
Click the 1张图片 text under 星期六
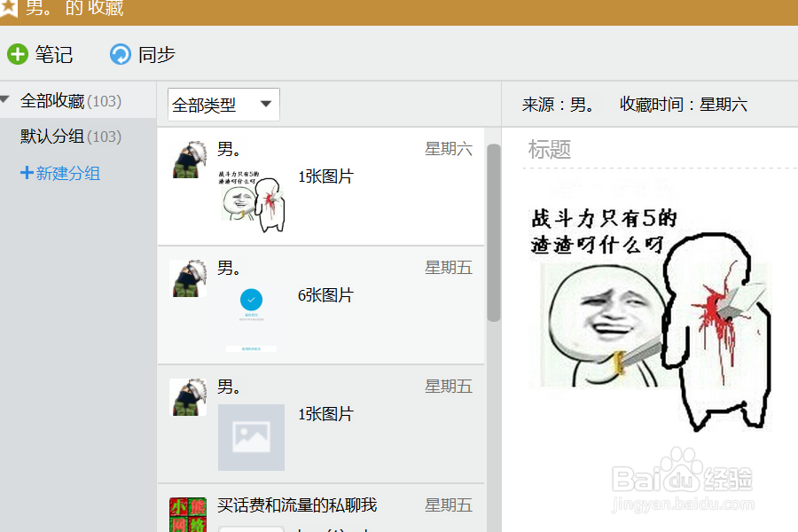point(325,176)
